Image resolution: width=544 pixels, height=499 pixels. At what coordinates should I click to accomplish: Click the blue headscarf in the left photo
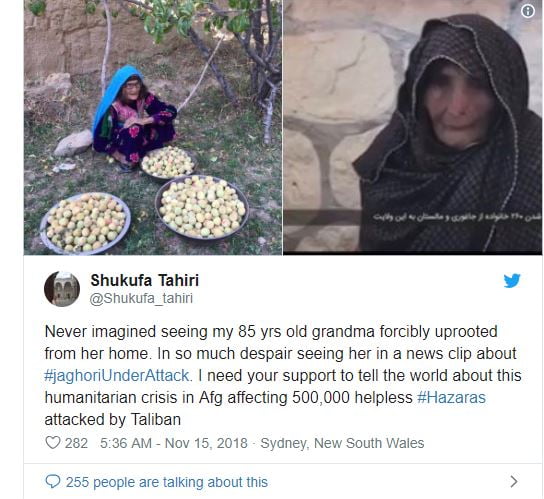[114, 95]
